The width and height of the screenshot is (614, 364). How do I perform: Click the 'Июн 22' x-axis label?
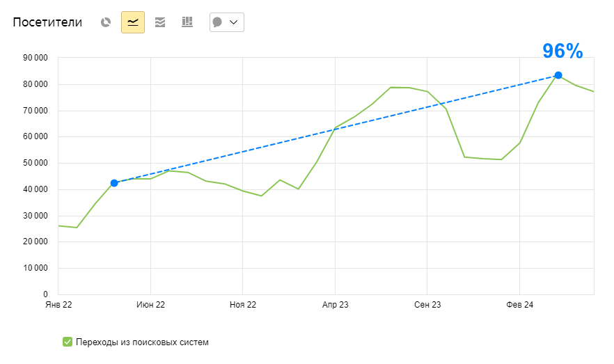tap(150, 305)
